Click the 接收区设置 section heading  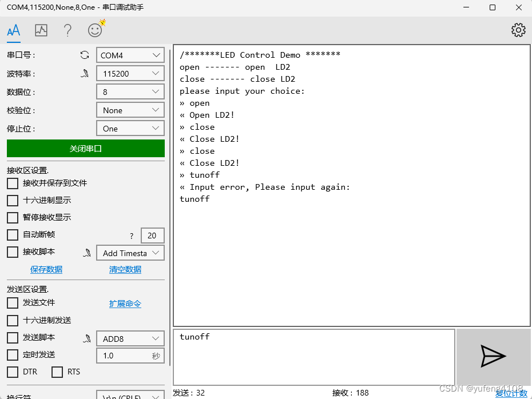click(28, 170)
